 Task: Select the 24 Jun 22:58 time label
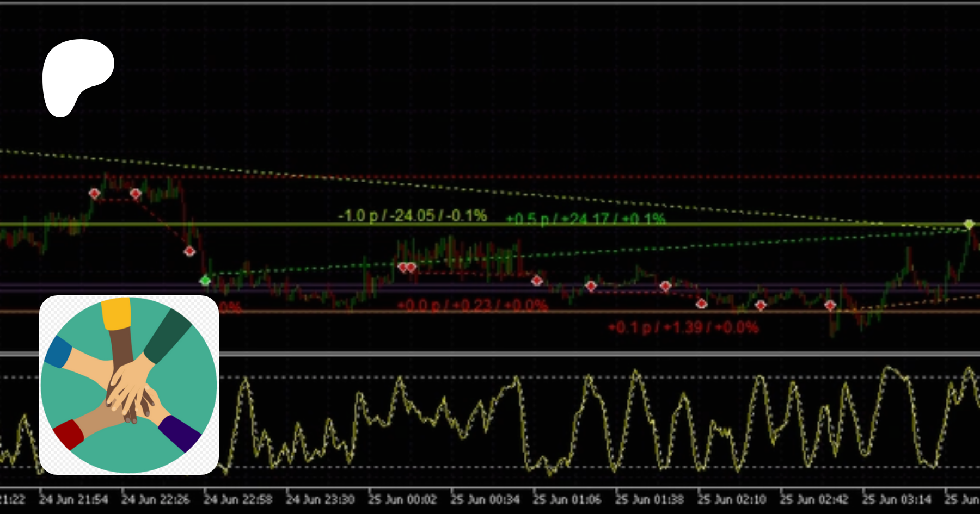click(x=238, y=499)
